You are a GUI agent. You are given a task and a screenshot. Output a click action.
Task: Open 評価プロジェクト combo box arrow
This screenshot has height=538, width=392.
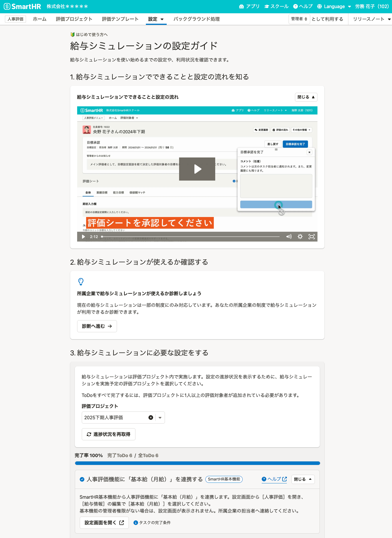pyautogui.click(x=160, y=418)
